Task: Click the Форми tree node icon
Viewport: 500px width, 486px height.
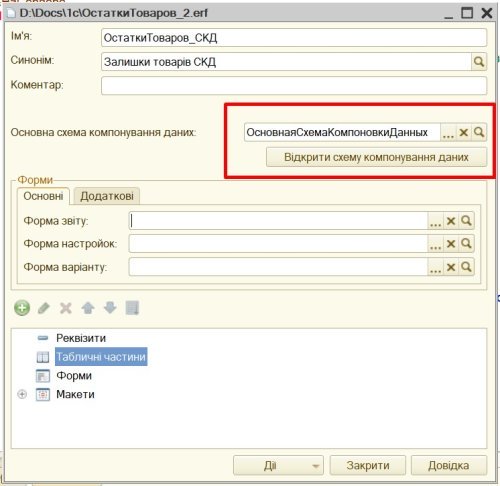Action: point(43,376)
